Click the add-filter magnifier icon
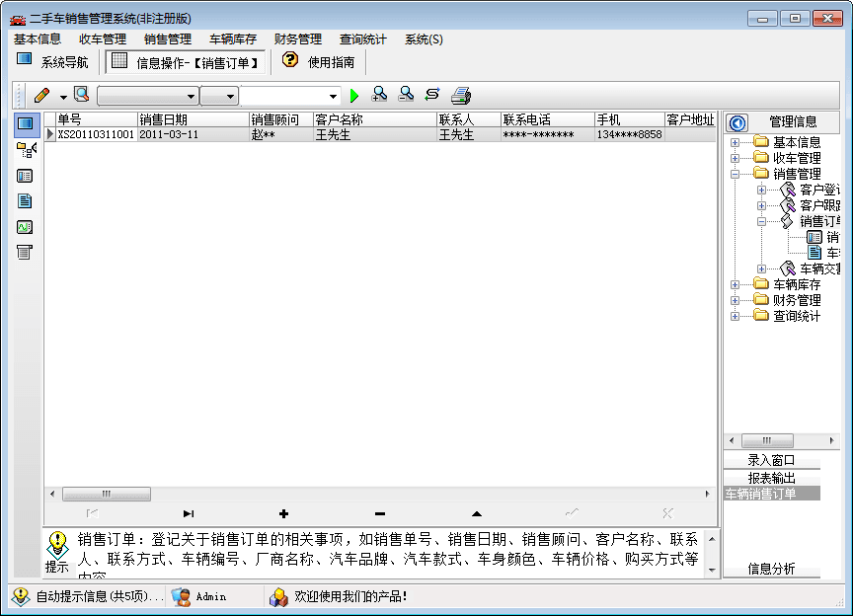853x616 pixels. (x=379, y=95)
